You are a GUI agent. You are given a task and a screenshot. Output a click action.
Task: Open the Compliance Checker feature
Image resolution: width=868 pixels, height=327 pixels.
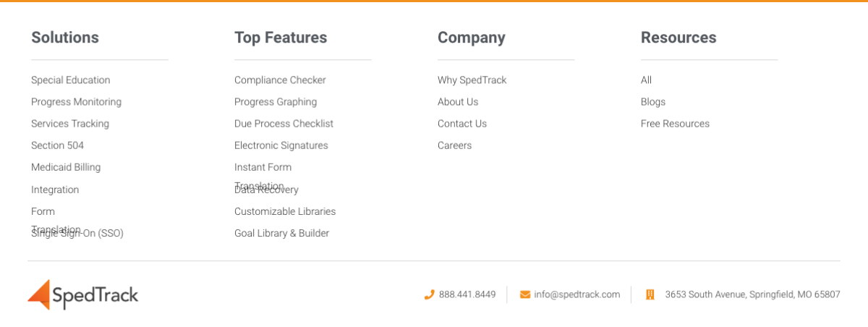(280, 80)
